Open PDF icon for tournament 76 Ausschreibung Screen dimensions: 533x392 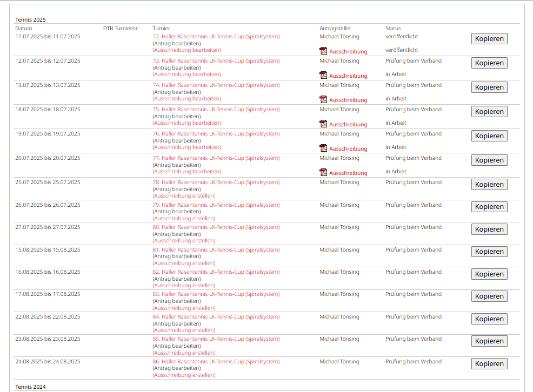(x=323, y=148)
